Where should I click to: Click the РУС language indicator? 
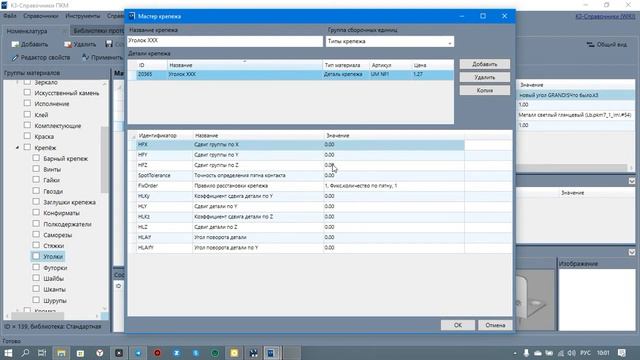585,353
